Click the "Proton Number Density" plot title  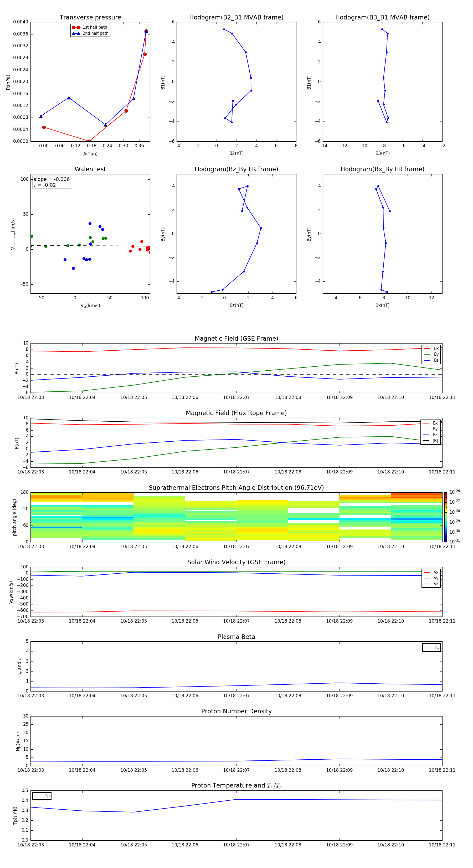coord(236,711)
